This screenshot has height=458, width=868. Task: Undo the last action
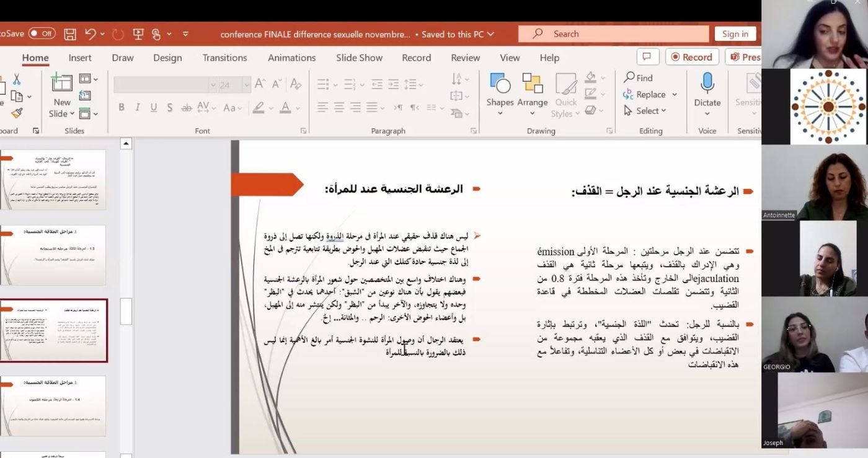(x=91, y=34)
